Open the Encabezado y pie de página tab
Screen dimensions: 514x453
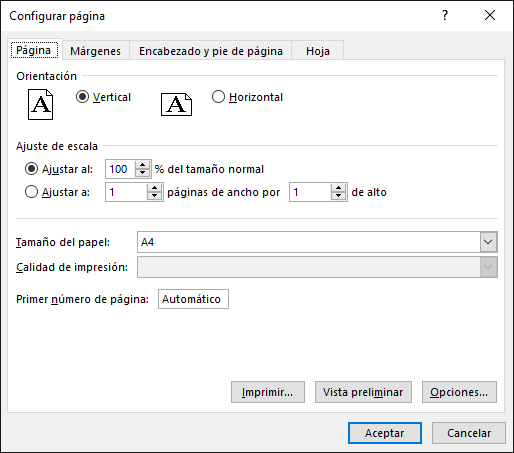click(211, 51)
